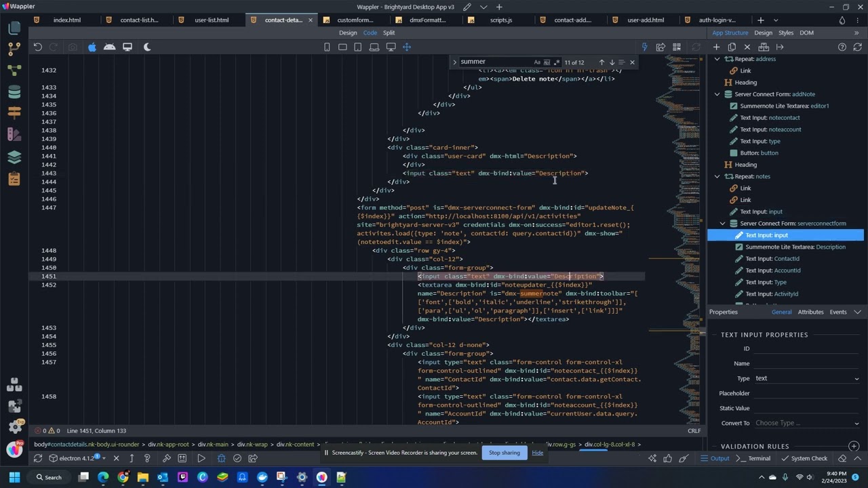
Task: Open the Type dropdown showing 'text'
Action: click(807, 378)
